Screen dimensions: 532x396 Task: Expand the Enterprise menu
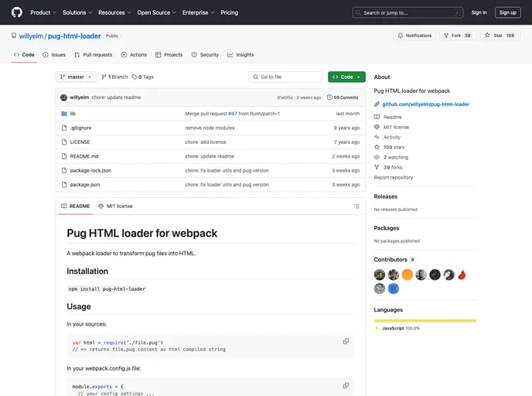(198, 12)
